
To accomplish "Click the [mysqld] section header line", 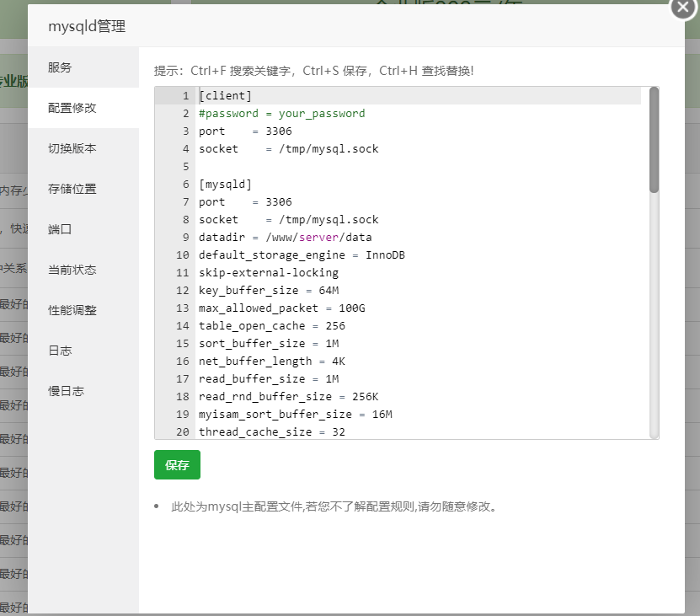I will (x=226, y=184).
